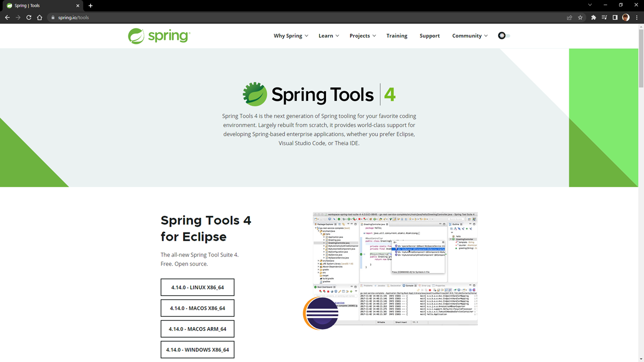Expand the Learn menu
Screen dimensions: 644x362
pyautogui.click(x=329, y=36)
